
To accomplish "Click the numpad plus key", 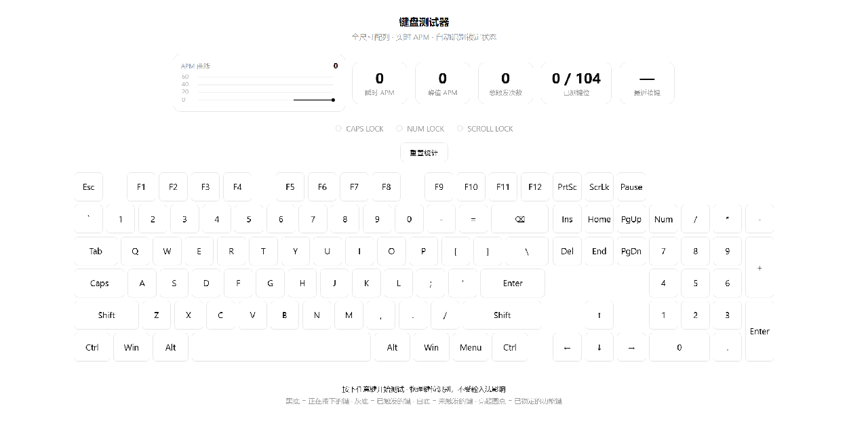I will click(x=759, y=267).
